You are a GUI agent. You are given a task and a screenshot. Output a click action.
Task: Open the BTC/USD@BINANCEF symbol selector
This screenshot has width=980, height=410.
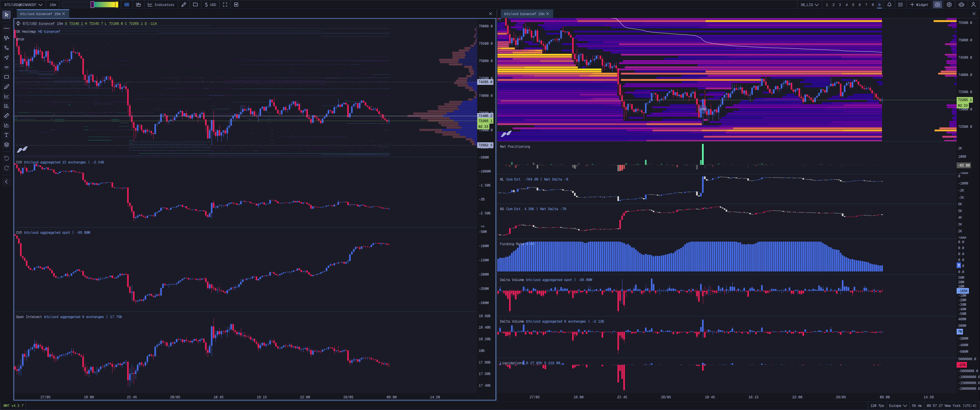pos(23,5)
